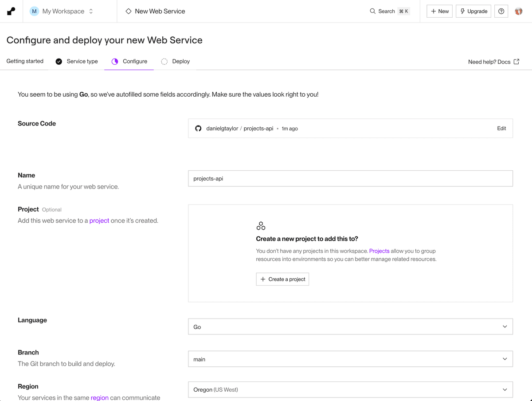The width and height of the screenshot is (532, 401).
Task: Expand the Region dropdown showing Oregon
Action: 350,389
